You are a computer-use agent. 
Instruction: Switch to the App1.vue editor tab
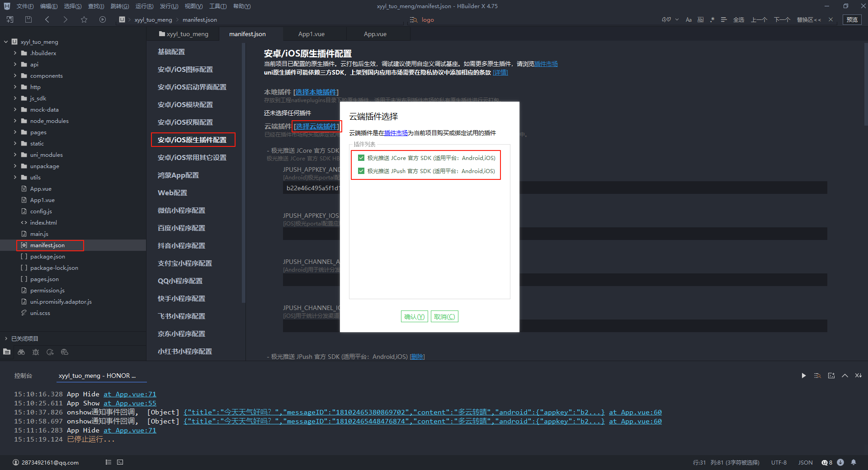(311, 34)
